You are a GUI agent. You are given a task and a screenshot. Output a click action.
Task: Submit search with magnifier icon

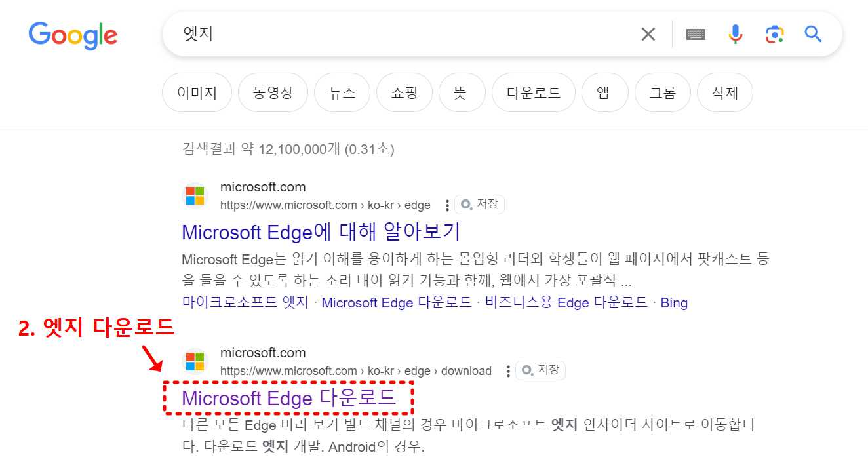(x=813, y=34)
